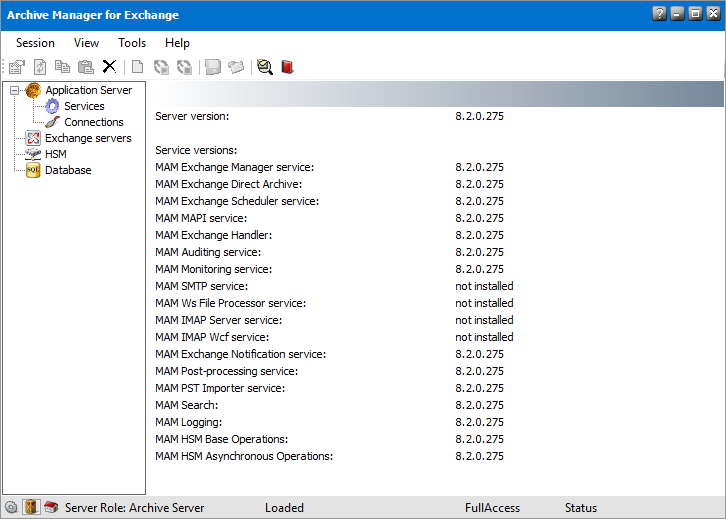Click the Properties toolbar icon
Screen dimensions: 726x519
pyautogui.click(x=16, y=67)
